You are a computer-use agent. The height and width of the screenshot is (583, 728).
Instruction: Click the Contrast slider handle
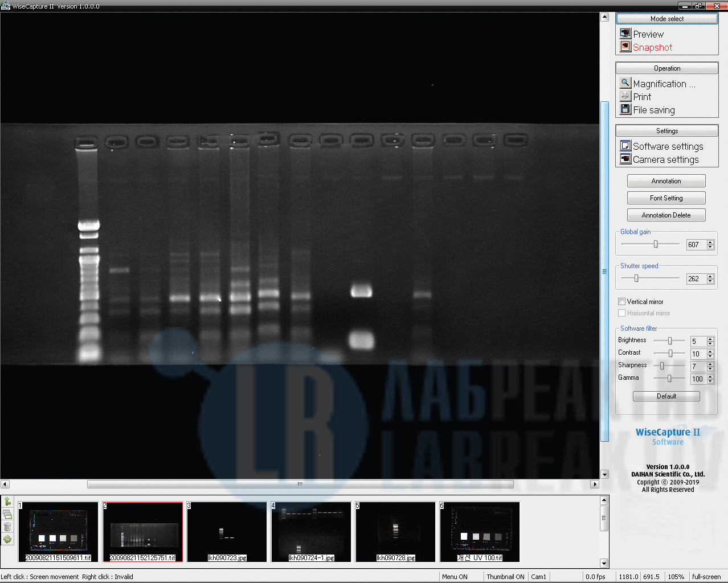pyautogui.click(x=670, y=353)
